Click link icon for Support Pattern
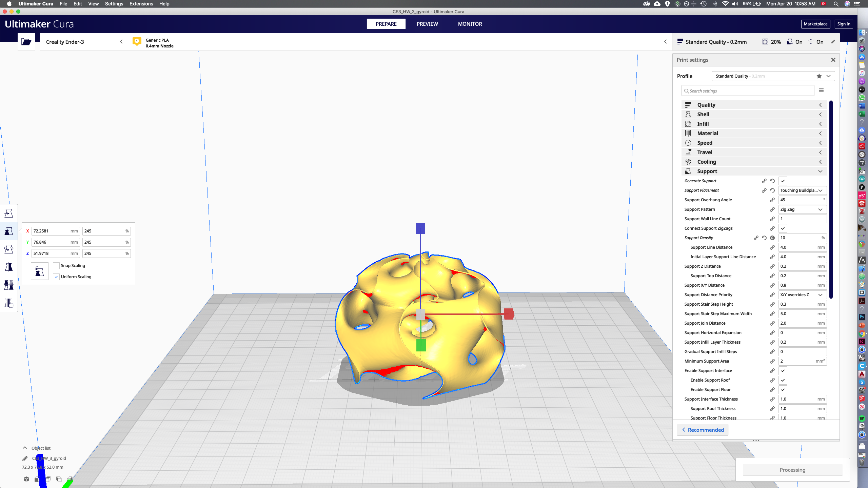The image size is (868, 488). (772, 209)
